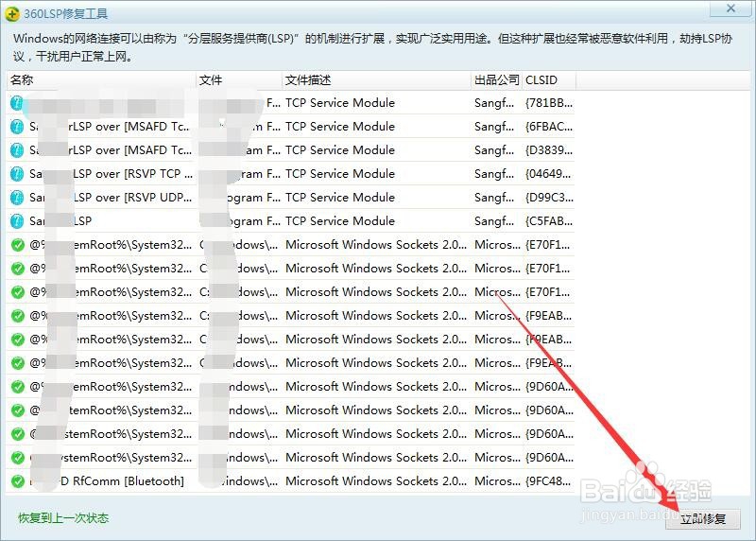Image resolution: width=756 pixels, height=541 pixels.
Task: Click CLSID cell "{C5FAB..."
Action: coord(549,221)
